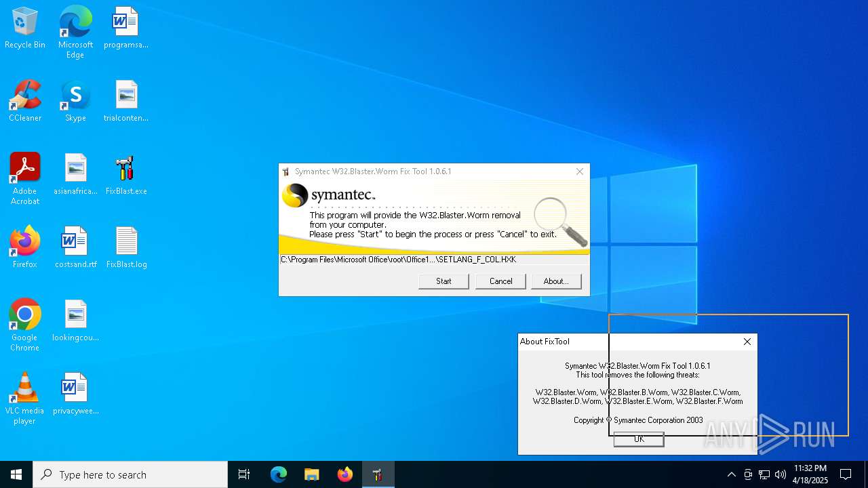This screenshot has width=868, height=488.
Task: Select the asianafrica... image file icon
Action: click(x=75, y=175)
